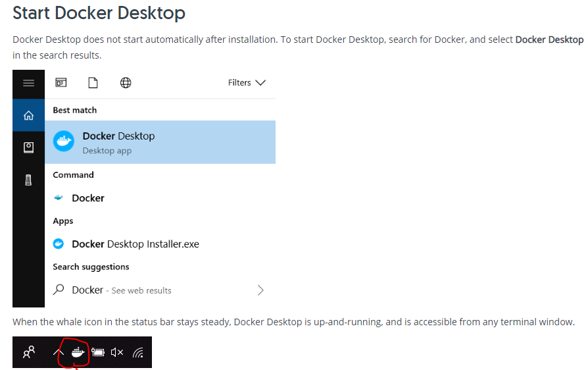Filter results by Web globe icon
Screen dimensions: 588x370
pyautogui.click(x=126, y=82)
